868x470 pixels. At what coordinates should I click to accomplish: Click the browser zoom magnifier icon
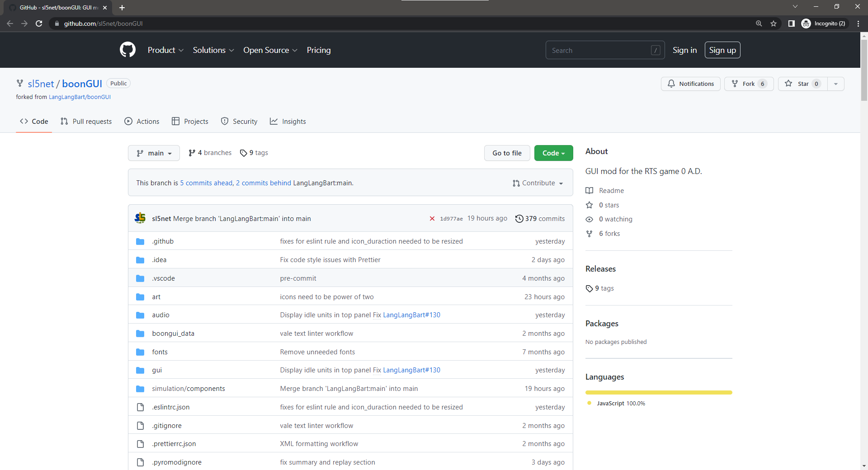click(759, 23)
